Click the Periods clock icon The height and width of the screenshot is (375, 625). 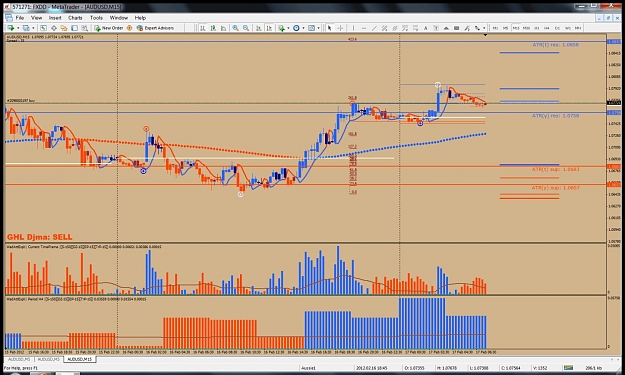point(296,28)
